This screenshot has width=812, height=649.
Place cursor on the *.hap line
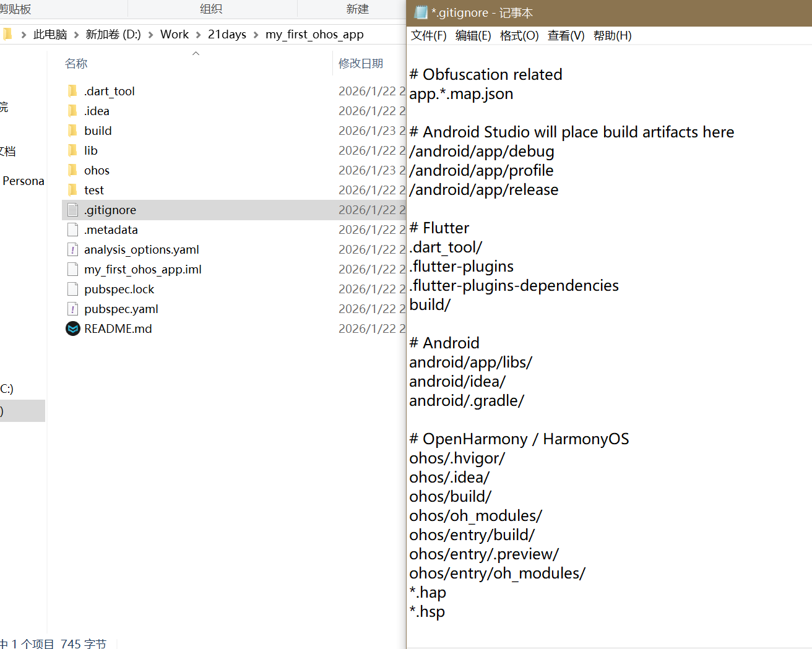[x=428, y=592]
